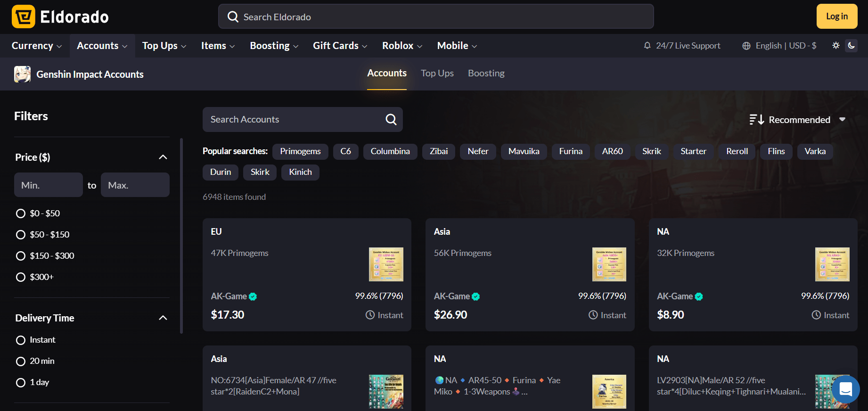Click the Genshin Impact character avatar icon
The image size is (868, 411).
click(22, 74)
